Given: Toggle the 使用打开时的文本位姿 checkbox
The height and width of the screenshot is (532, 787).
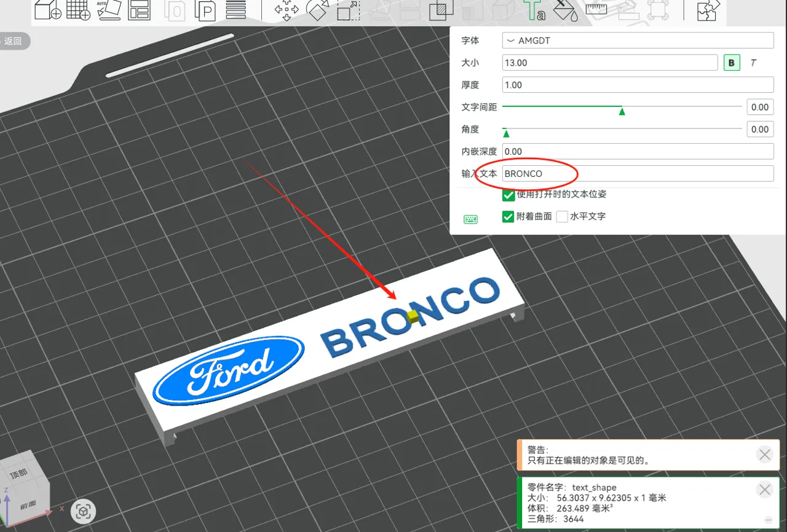Looking at the screenshot, I should 508,195.
